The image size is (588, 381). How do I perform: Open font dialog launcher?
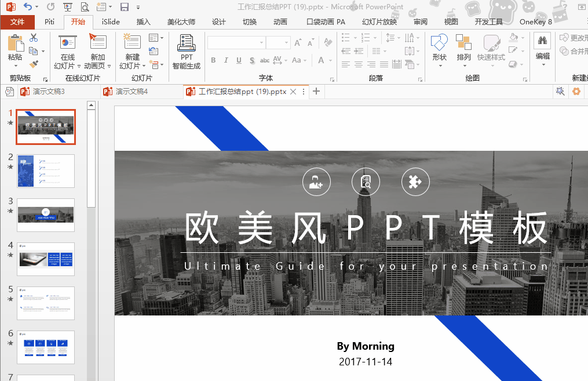click(332, 79)
